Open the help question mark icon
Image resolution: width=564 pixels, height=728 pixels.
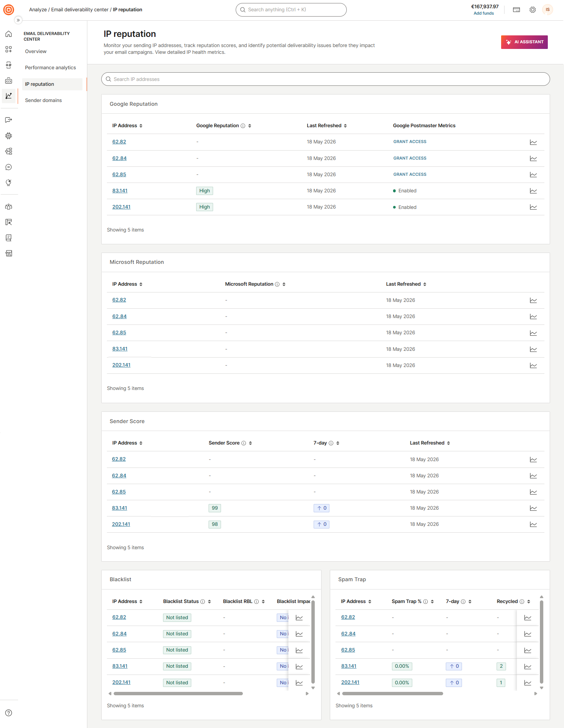(x=9, y=713)
